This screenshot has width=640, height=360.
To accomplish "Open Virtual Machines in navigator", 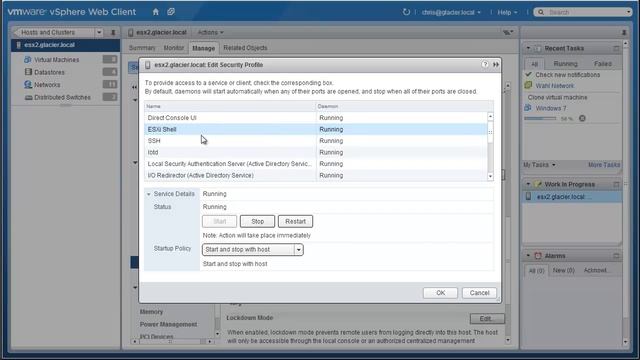I will point(56,60).
